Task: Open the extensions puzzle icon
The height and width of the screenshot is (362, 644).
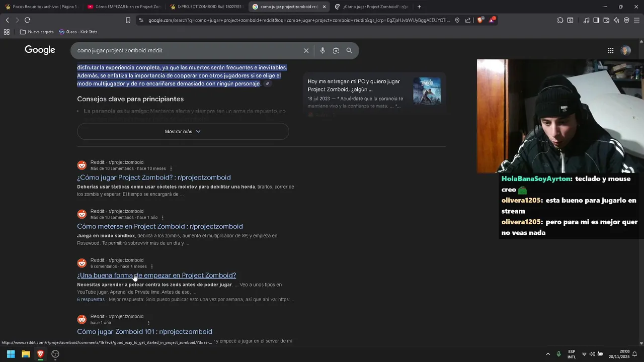Action: point(560,20)
